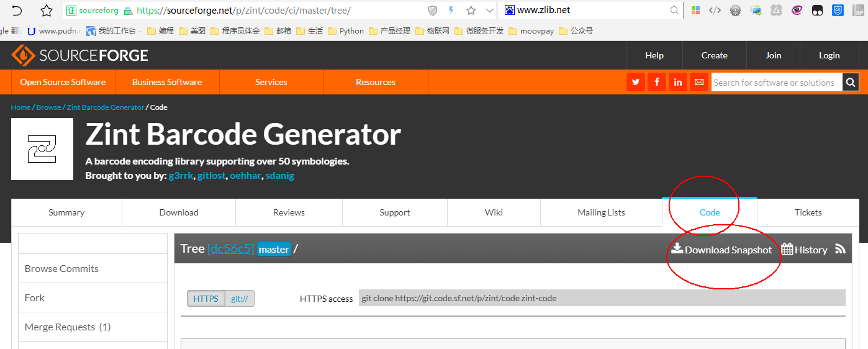This screenshot has height=349, width=868.
Task: Open the 程序员体会 bookmark folder
Action: coord(235,31)
